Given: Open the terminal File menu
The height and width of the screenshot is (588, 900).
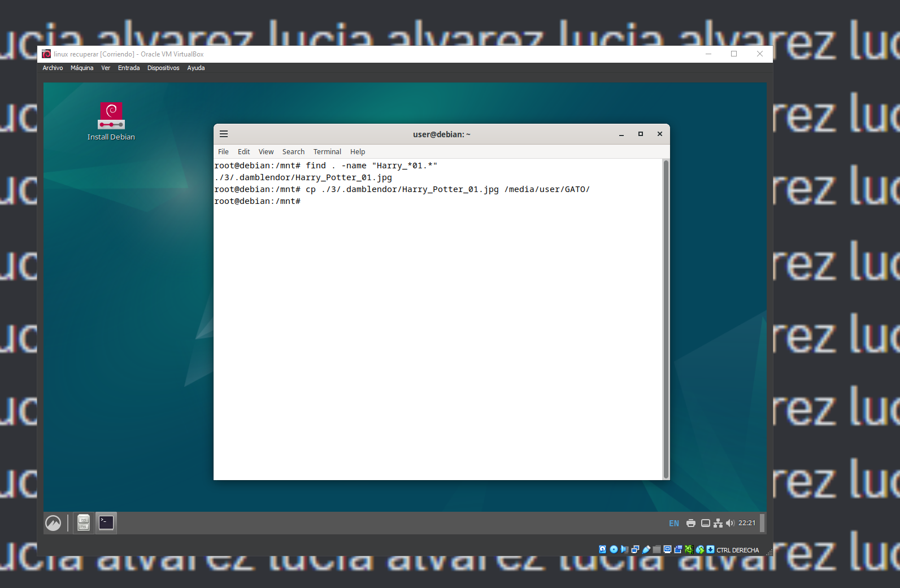Looking at the screenshot, I should click(223, 151).
